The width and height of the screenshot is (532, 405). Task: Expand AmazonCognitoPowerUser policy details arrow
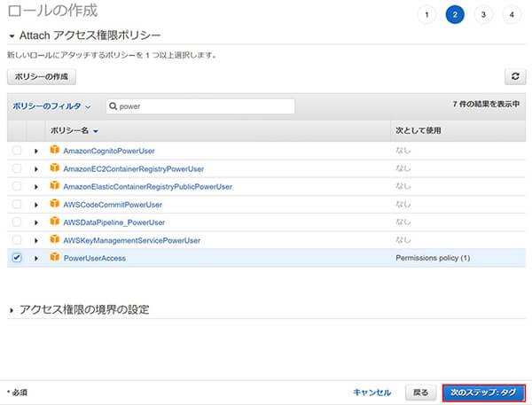click(36, 151)
